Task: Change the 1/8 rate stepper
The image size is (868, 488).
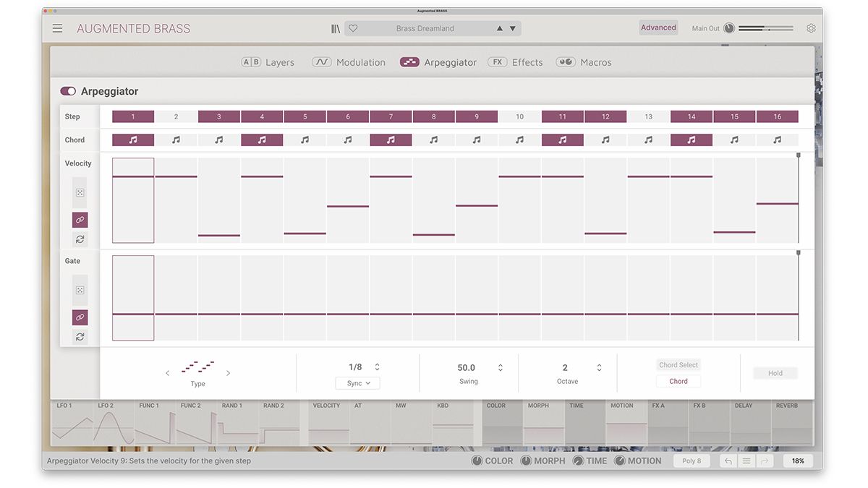Action: coord(377,367)
